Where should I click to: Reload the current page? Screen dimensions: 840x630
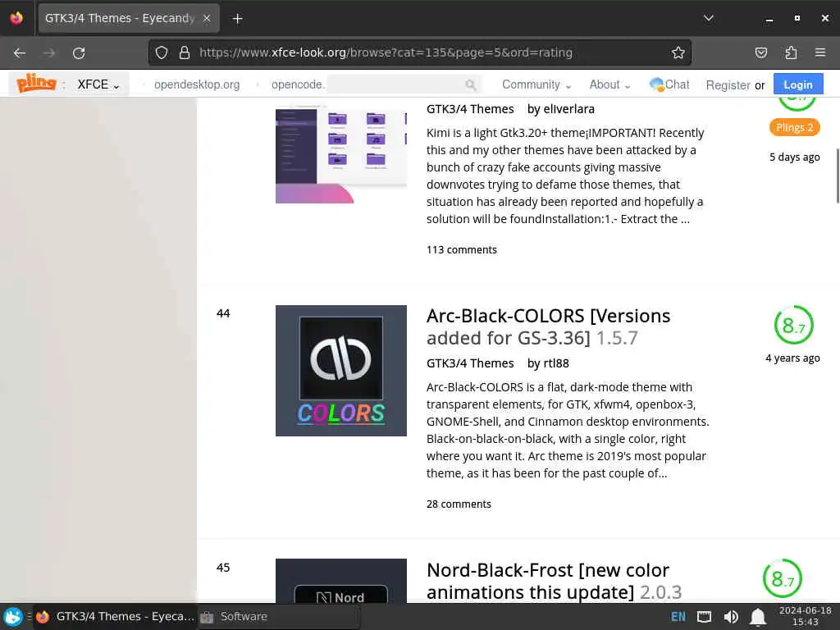tap(79, 53)
